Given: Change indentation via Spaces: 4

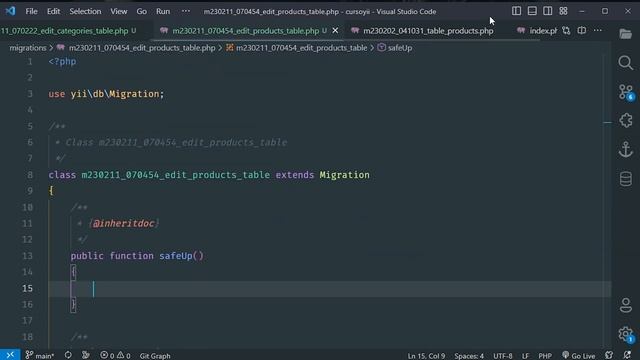Looking at the screenshot, I should (469, 356).
